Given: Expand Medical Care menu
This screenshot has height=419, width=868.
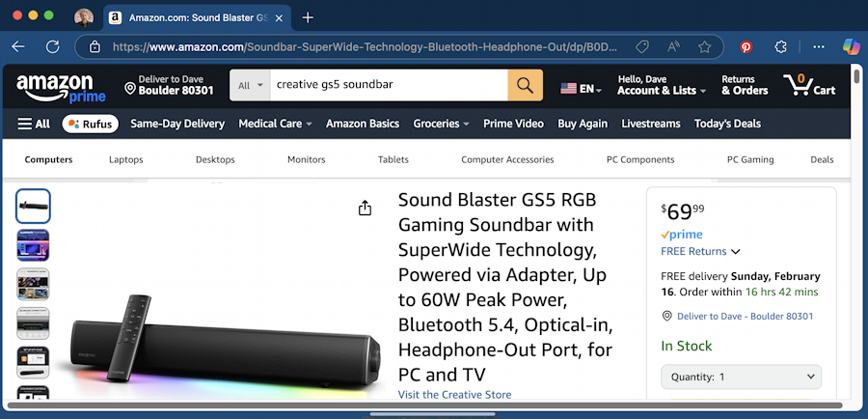Looking at the screenshot, I should point(275,124).
